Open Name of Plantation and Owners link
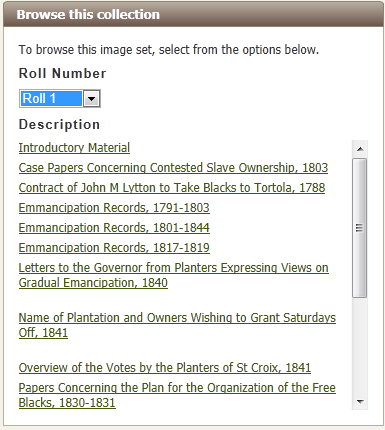Viewport: 385px width, 430px height. 177,325
